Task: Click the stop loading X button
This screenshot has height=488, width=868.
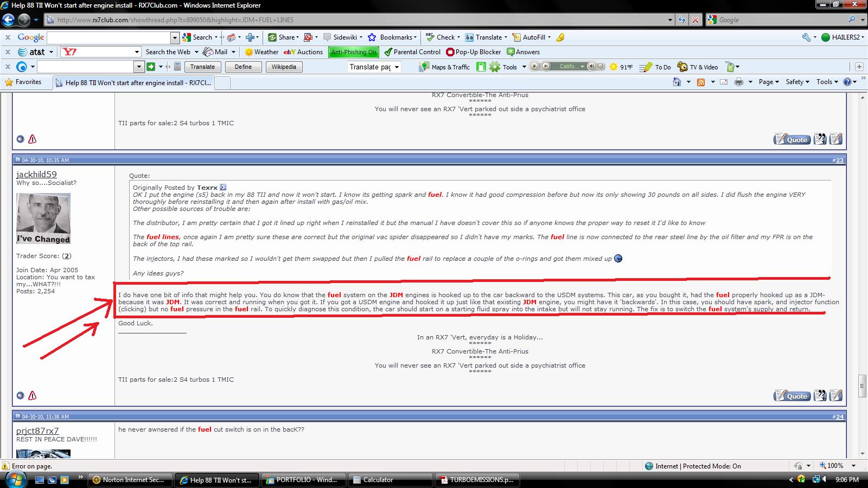Action: point(695,20)
